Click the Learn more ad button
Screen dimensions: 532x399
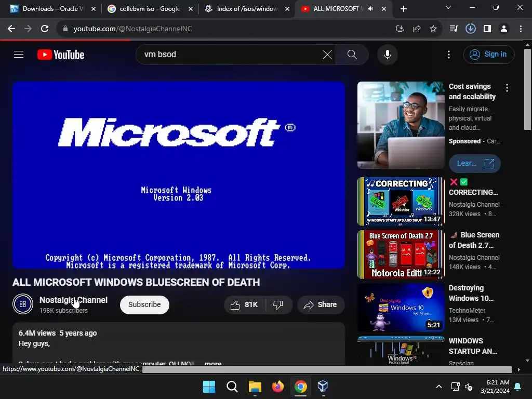coord(475,164)
